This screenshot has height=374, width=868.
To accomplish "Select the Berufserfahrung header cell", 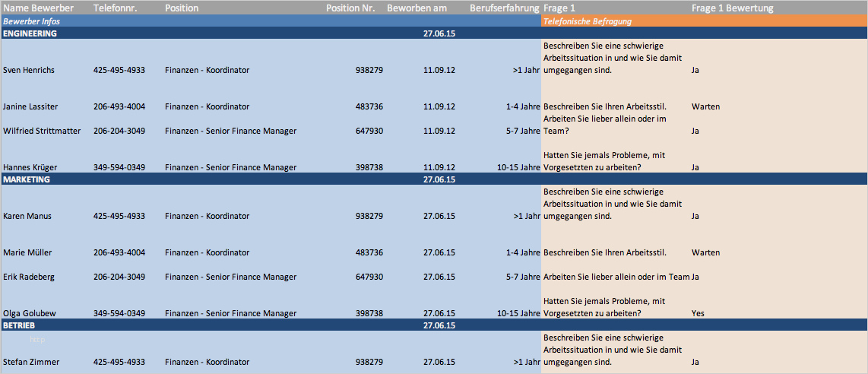I will [504, 8].
